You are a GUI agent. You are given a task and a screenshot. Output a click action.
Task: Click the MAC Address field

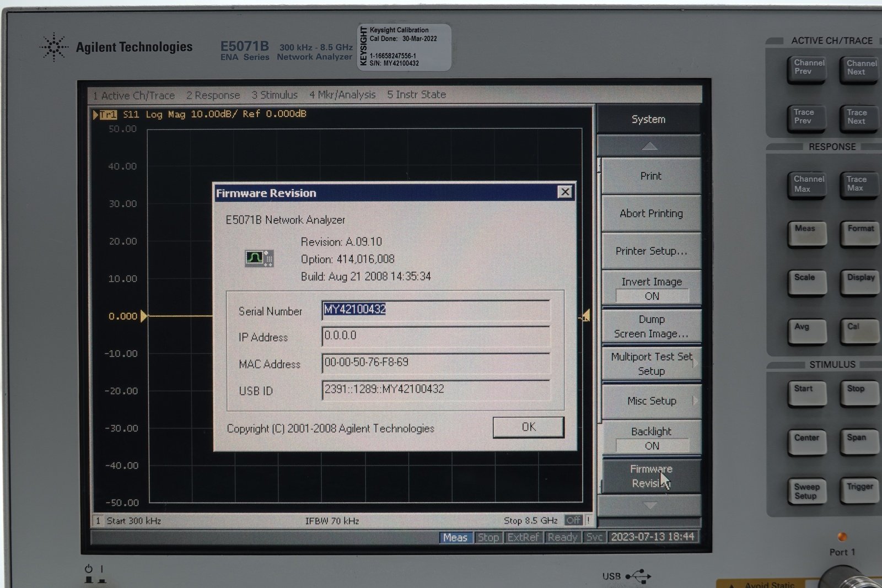click(435, 363)
